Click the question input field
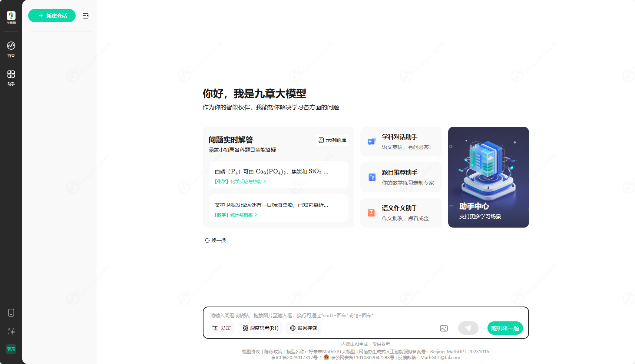This screenshot has width=635, height=364. 334,315
